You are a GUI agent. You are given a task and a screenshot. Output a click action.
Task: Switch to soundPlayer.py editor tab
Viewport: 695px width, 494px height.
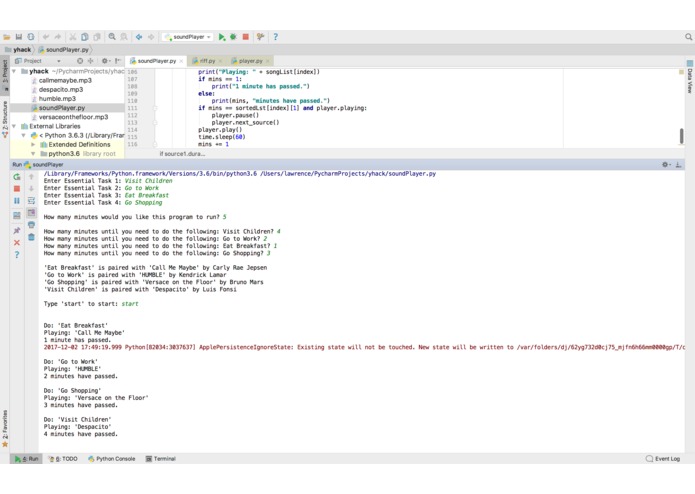(x=156, y=61)
